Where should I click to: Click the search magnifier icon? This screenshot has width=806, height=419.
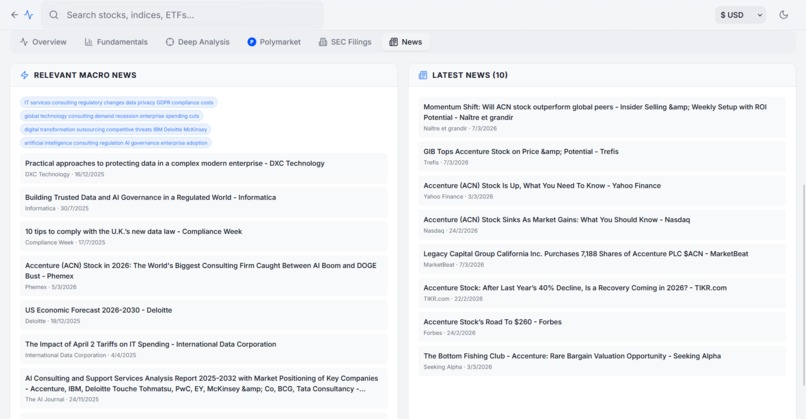[x=53, y=15]
